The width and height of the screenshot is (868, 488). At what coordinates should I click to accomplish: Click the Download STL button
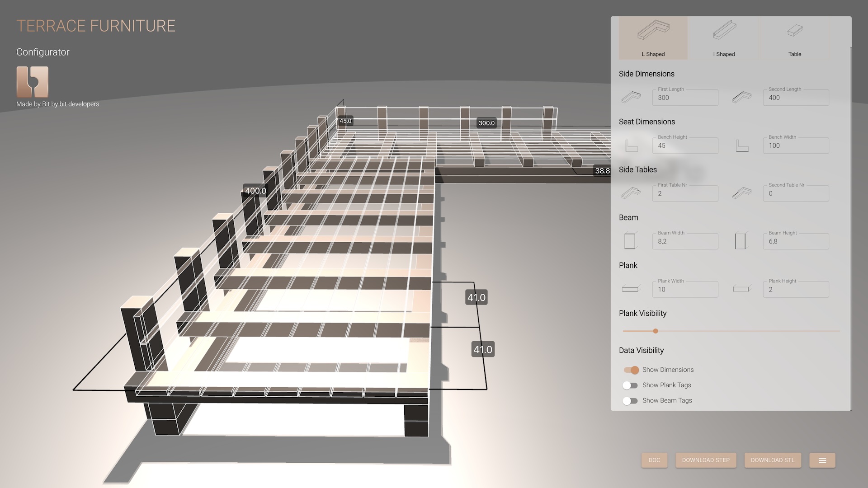773,460
